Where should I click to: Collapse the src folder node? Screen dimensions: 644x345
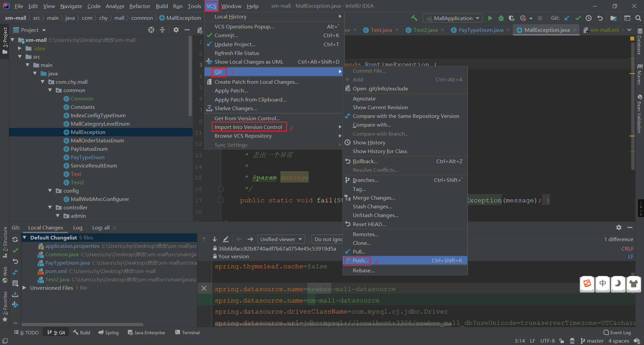tap(20, 57)
